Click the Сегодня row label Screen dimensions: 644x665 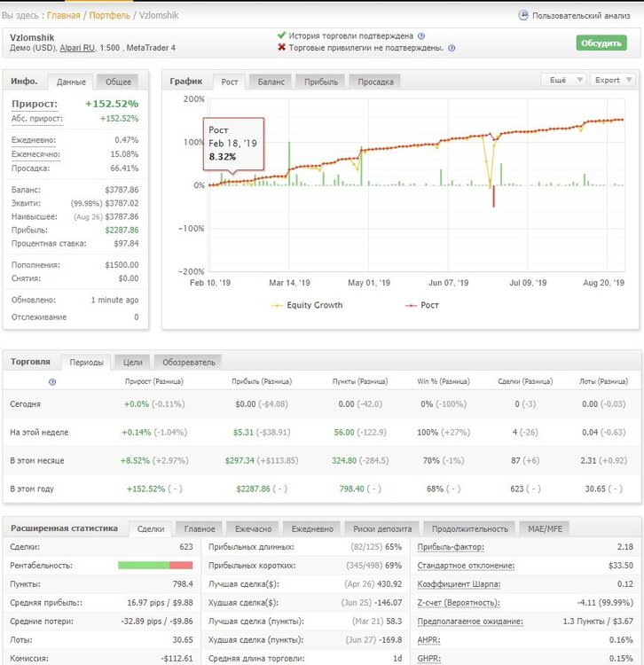point(25,404)
